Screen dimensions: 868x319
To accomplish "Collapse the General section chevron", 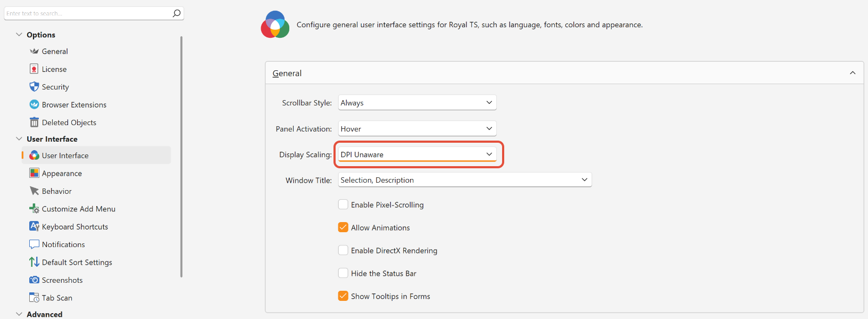I will click(x=853, y=73).
